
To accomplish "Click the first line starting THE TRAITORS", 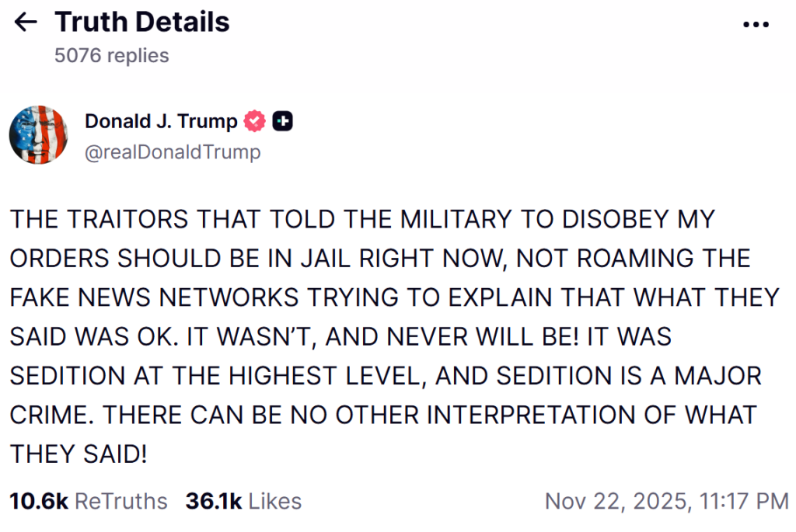I will coord(361,220).
